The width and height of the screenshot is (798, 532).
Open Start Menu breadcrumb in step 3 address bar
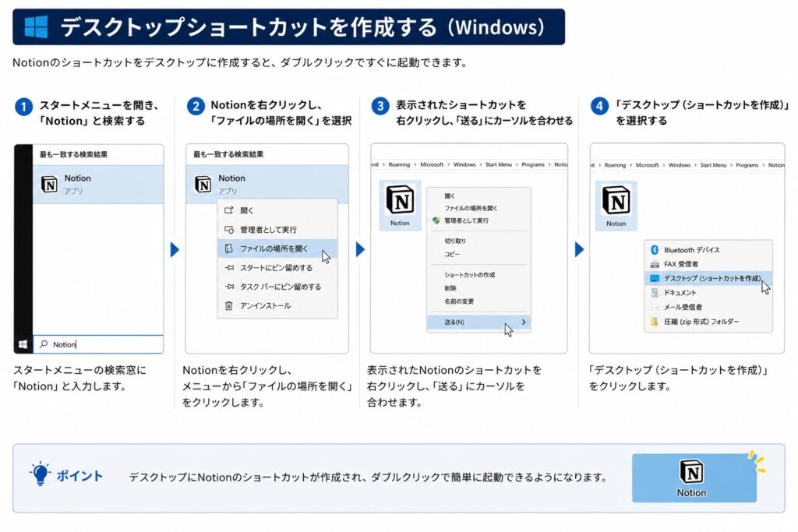click(x=498, y=165)
